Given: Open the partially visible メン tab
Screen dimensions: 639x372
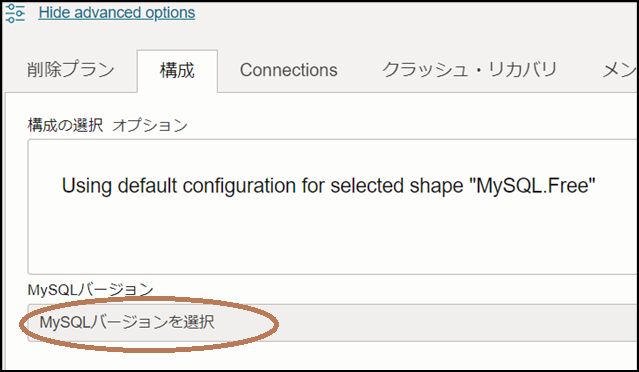Looking at the screenshot, I should pyautogui.click(x=619, y=70).
